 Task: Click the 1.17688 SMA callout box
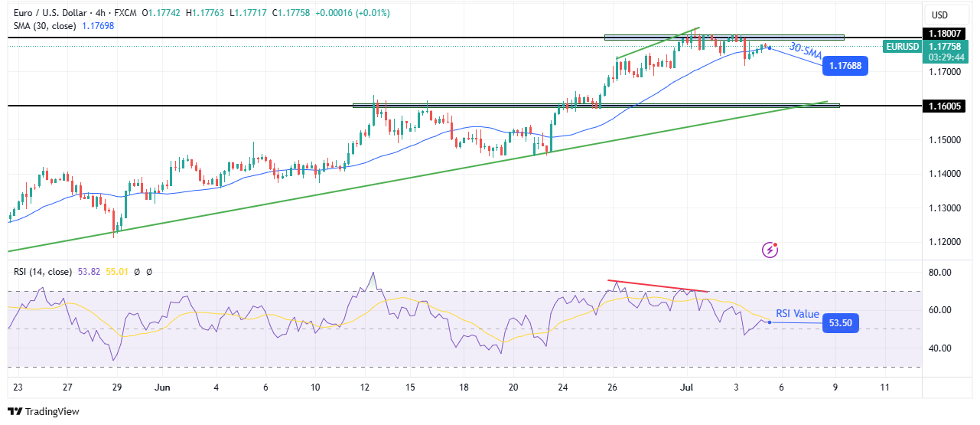point(845,66)
